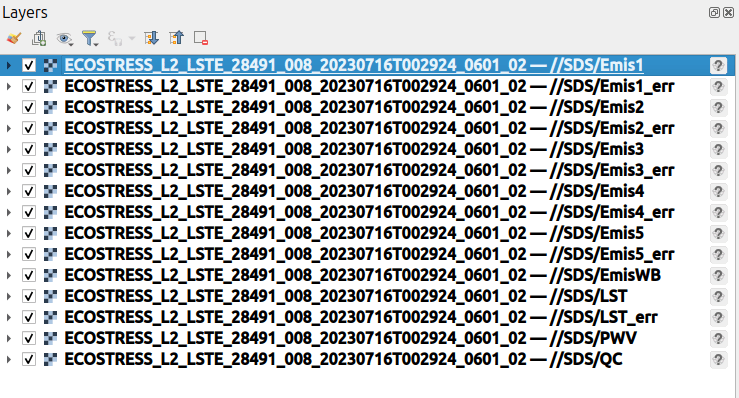The width and height of the screenshot is (739, 398).
Task: Click the CRS question-mark indicator on SDS/Emis4_err
Action: coord(718,212)
